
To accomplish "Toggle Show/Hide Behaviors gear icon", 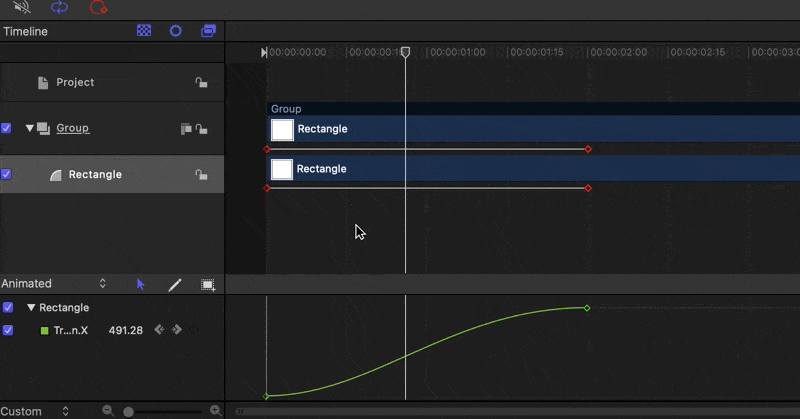I will tap(176, 31).
